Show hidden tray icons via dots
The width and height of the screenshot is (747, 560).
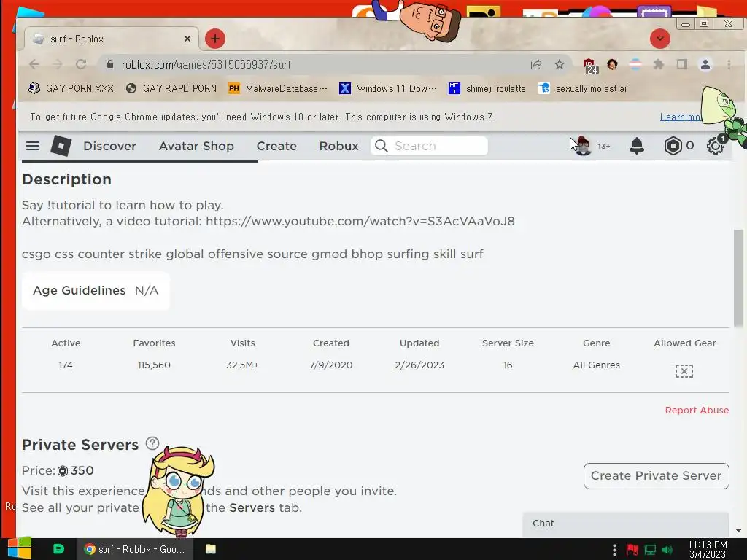(614, 550)
